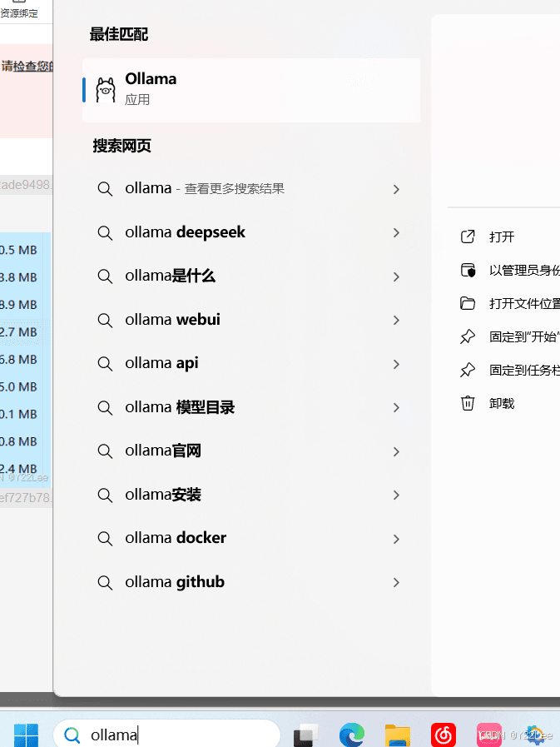Click the trash icon for uninstall
This screenshot has width=560, height=747.
click(468, 404)
